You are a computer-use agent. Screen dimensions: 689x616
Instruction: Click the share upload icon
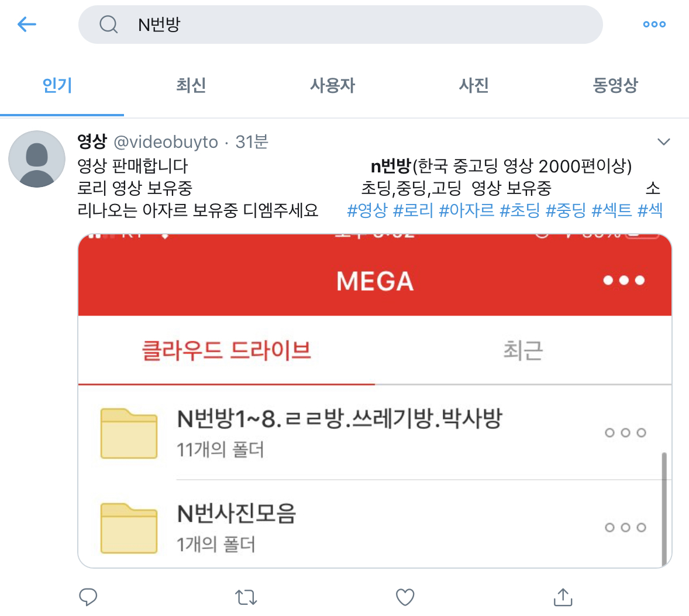(563, 597)
